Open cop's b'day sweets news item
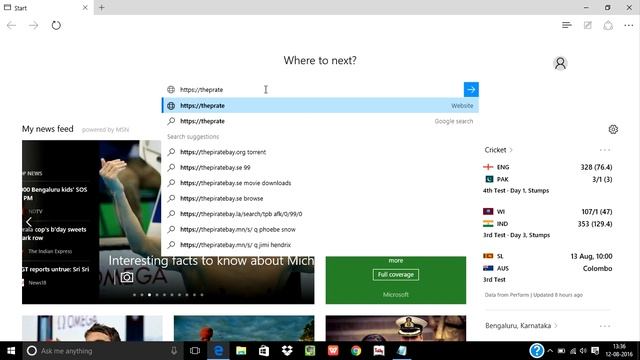Screen dimensions: 640x360 55,233
